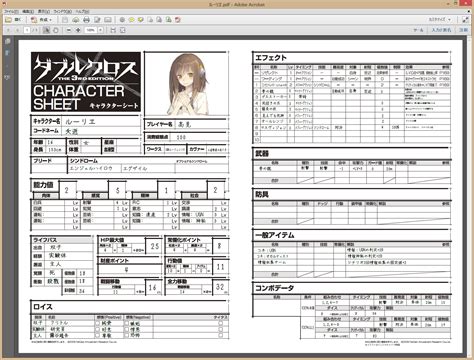Click the second page-export icon with pages
This screenshot has height=360, width=474.
tap(159, 20)
